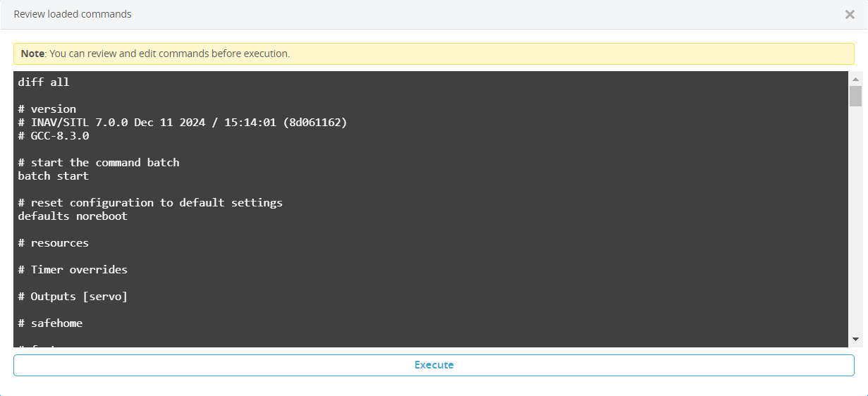Click the '# reset configuration to default settings' line

pos(150,203)
